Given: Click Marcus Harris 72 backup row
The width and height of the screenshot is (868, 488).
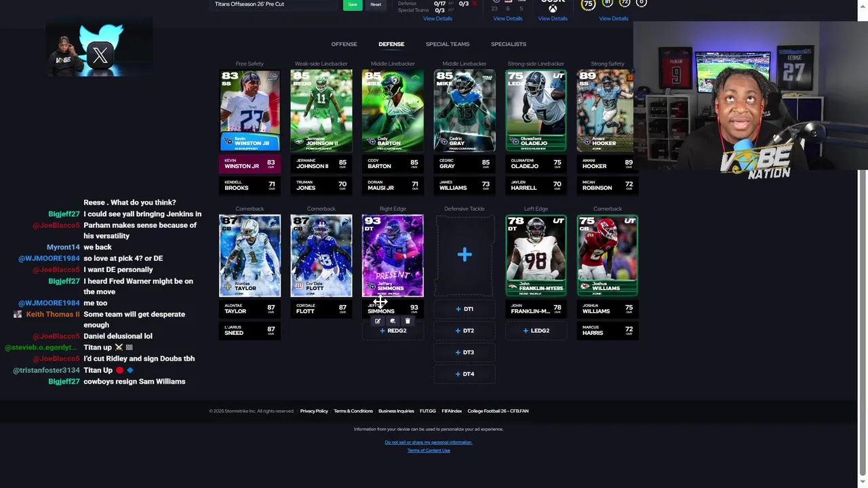Looking at the screenshot, I should point(608,330).
